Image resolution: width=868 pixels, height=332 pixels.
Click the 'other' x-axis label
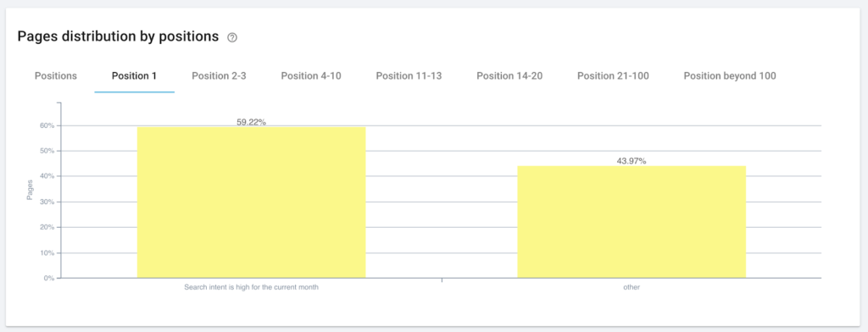[x=631, y=288]
